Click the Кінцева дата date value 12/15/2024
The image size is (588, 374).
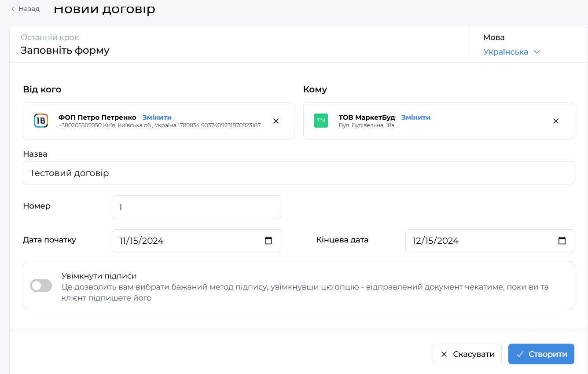click(436, 241)
